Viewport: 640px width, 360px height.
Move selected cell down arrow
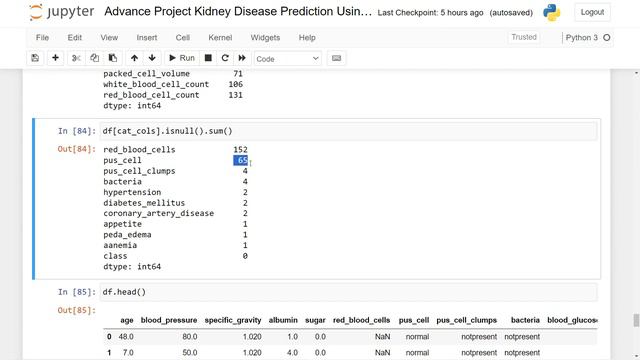(152, 58)
